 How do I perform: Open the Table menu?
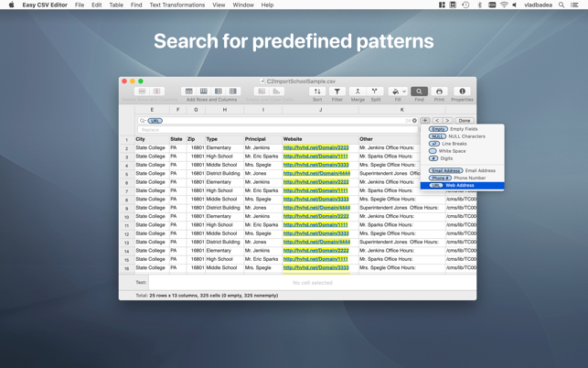(116, 5)
